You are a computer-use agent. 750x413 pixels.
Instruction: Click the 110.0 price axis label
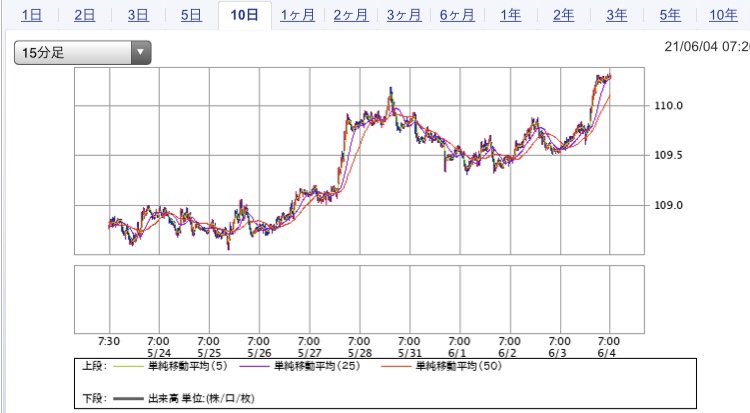(x=668, y=106)
